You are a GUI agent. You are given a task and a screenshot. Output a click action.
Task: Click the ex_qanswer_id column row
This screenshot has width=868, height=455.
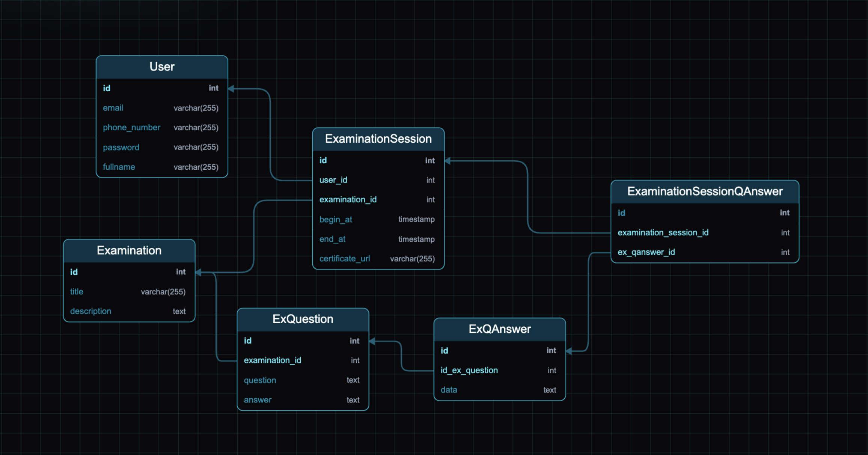tap(646, 252)
